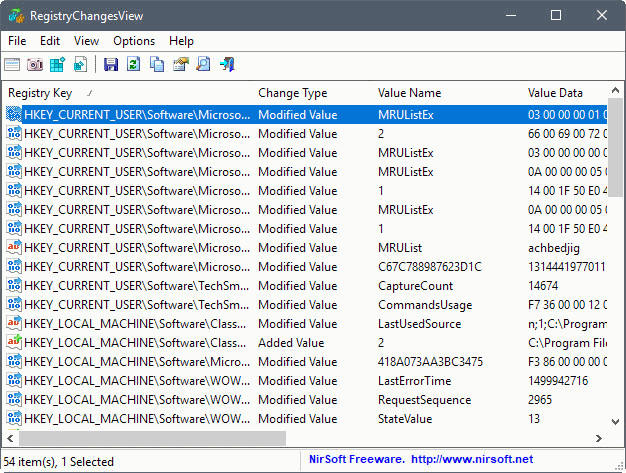Click the 'n;1;C:\Program' value data cell

(x=567, y=324)
